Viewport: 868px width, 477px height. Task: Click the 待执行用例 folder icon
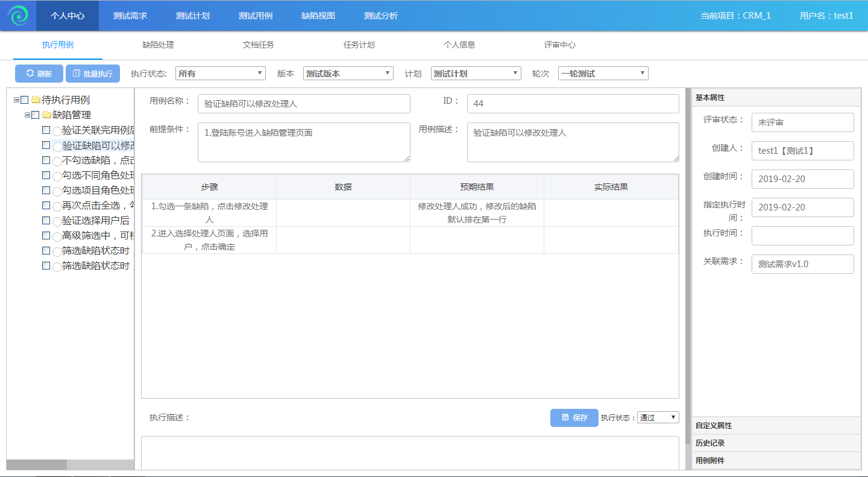(36, 100)
